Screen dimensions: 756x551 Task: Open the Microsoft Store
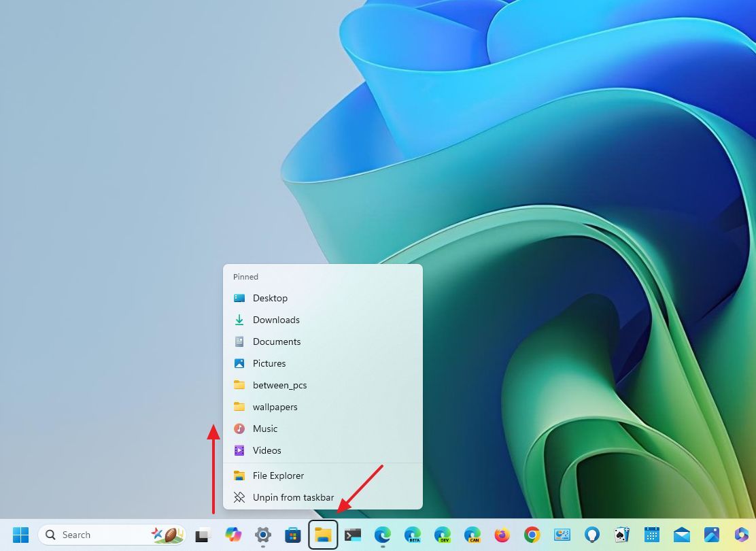coord(293,535)
